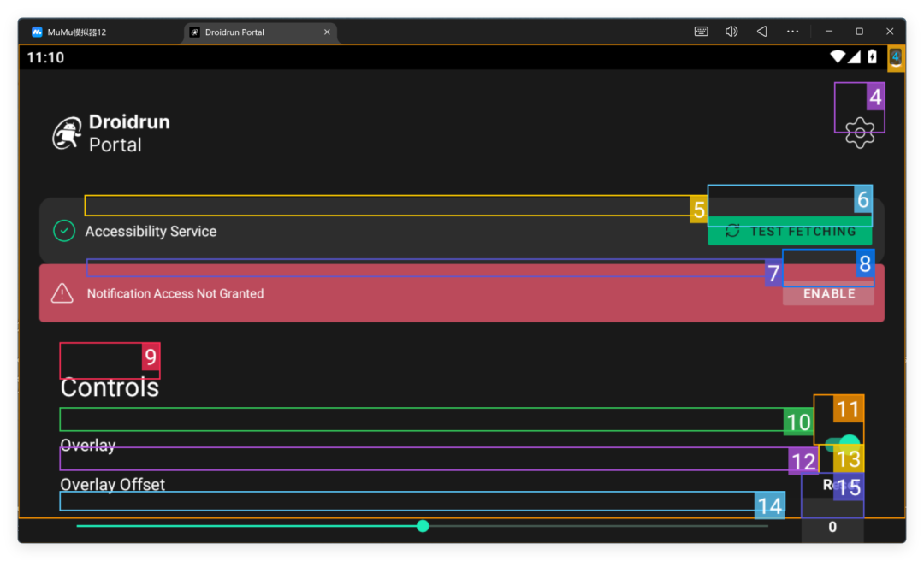Maximize the MuMu emulator window

pos(859,32)
